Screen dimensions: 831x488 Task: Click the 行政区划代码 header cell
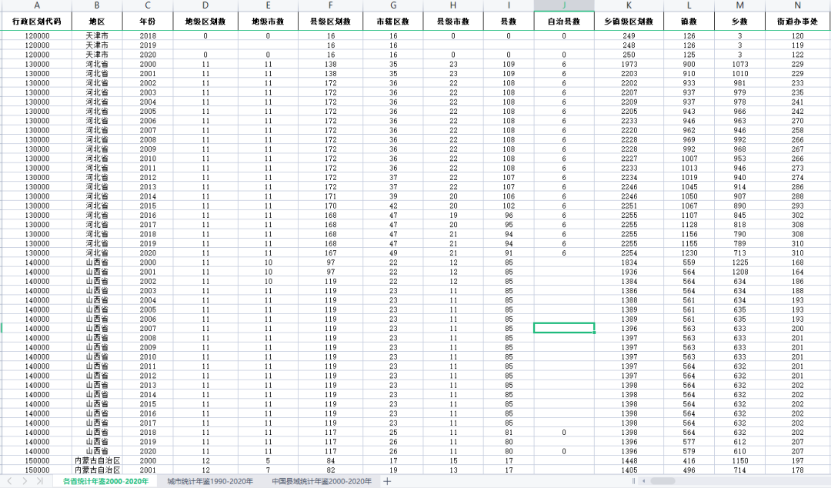pos(37,21)
